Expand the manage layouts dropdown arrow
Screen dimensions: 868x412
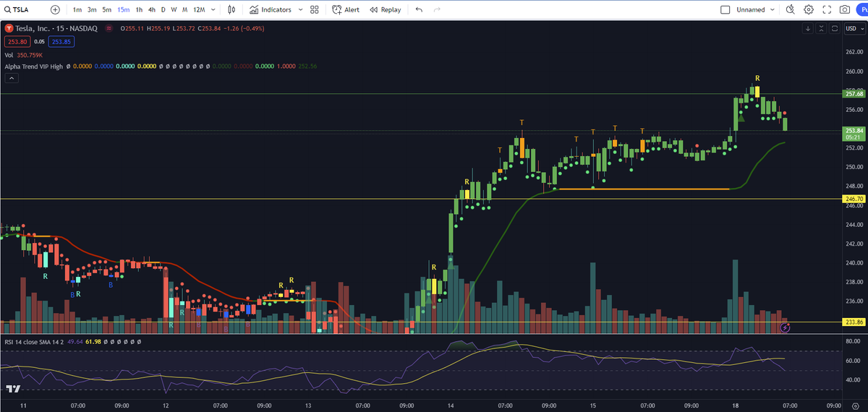point(773,10)
